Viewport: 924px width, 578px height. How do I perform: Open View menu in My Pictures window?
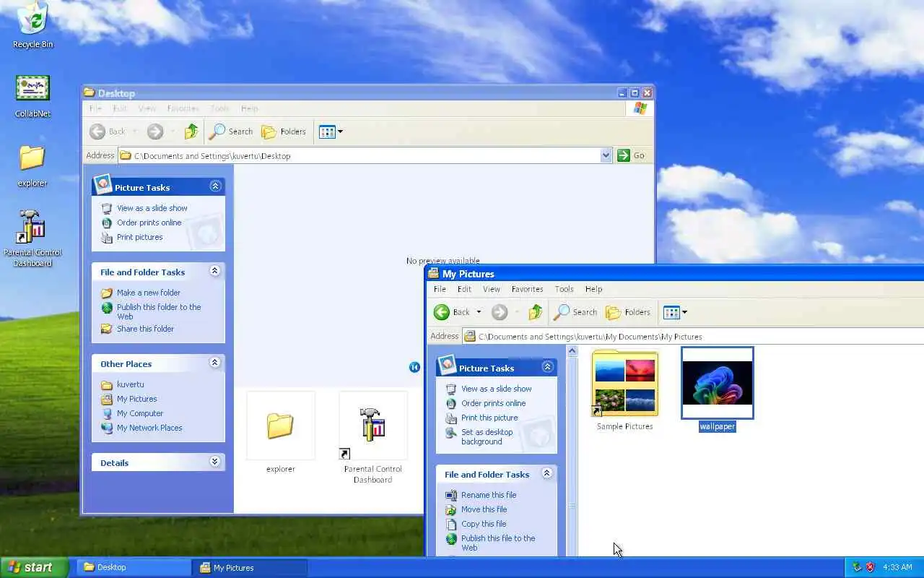pyautogui.click(x=492, y=289)
